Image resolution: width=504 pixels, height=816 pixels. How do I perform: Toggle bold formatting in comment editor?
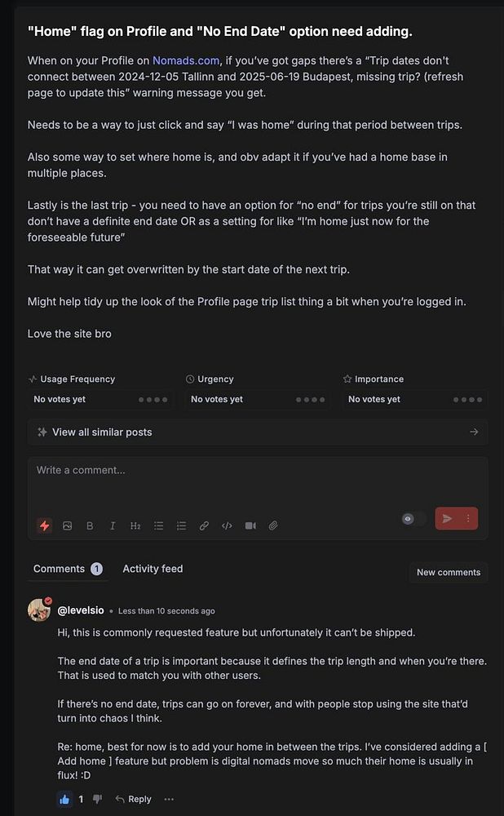[90, 526]
